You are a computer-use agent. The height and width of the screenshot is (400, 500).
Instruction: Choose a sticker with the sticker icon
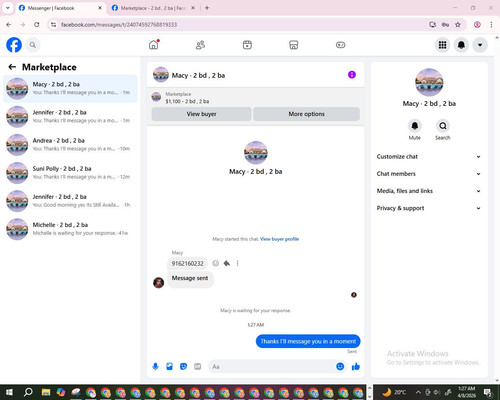point(183,367)
